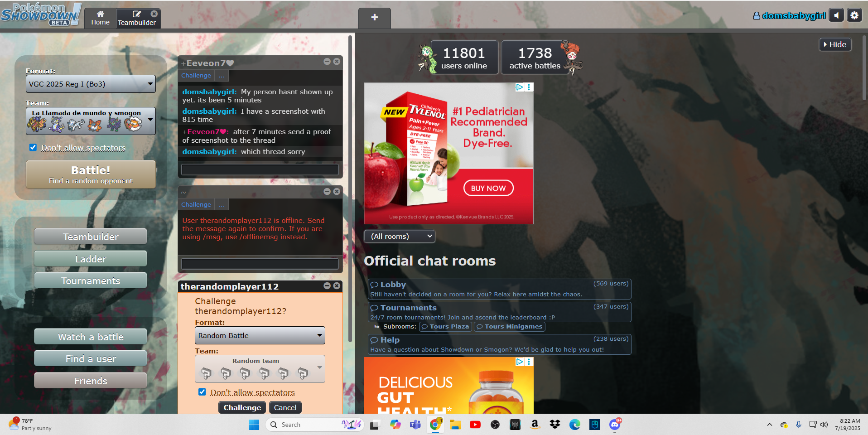Click Watch a battle
This screenshot has height=435, width=868.
pyautogui.click(x=91, y=337)
